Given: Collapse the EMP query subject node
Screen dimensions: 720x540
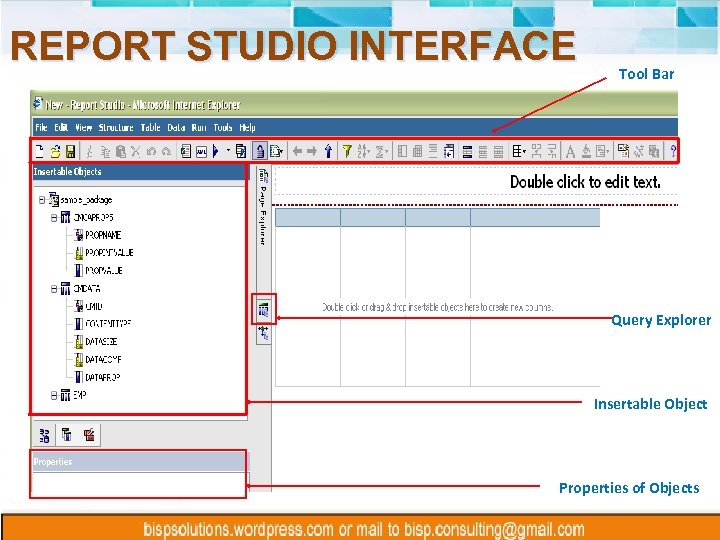Looking at the screenshot, I should coord(54,395).
